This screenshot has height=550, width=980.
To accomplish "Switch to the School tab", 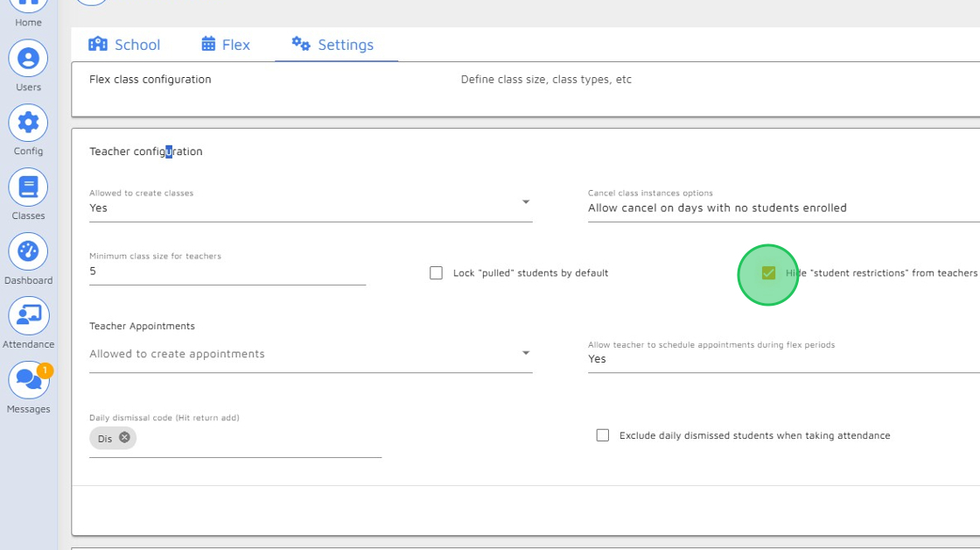I will (124, 45).
